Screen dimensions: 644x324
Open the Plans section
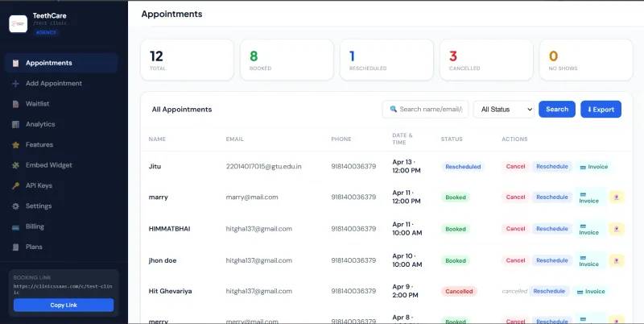62,247
